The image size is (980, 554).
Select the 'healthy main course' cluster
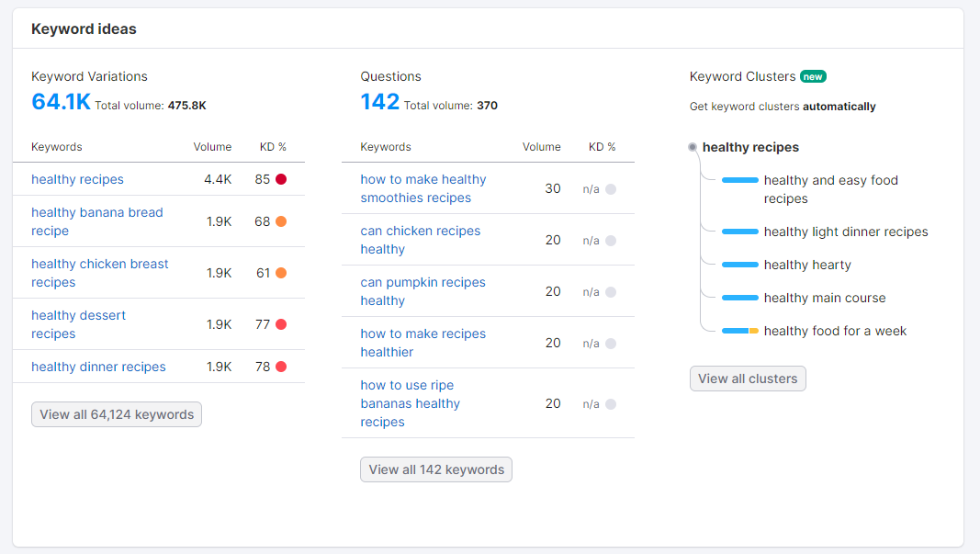pyautogui.click(x=825, y=298)
